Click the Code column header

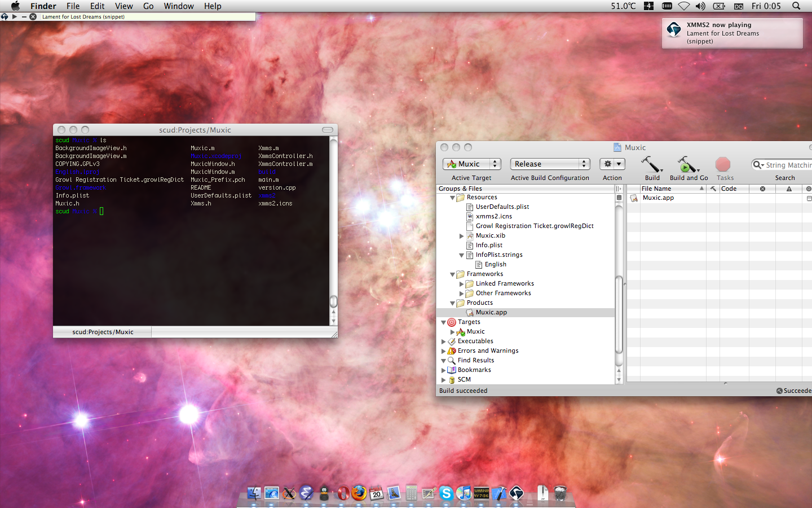pos(734,189)
